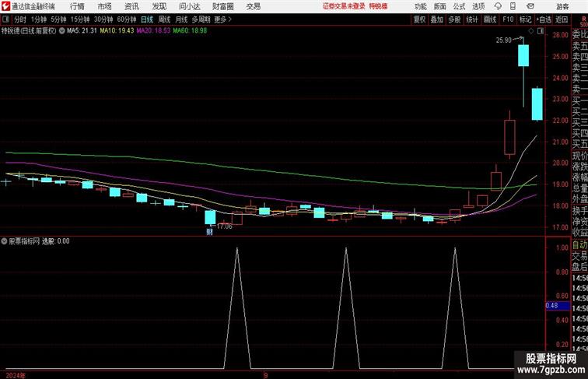Click the MA60: 18.98 indicator label
588x379 pixels.
pos(190,31)
